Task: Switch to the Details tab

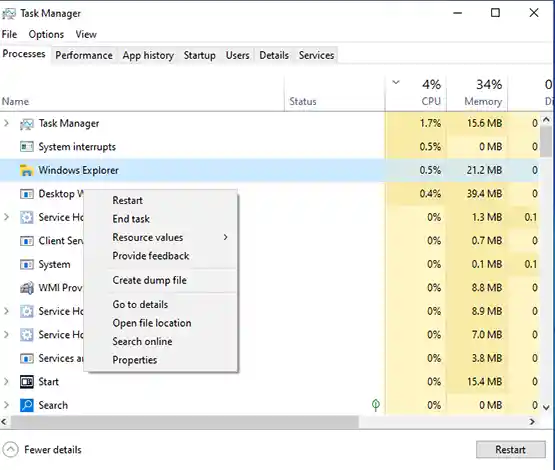Action: coord(274,55)
